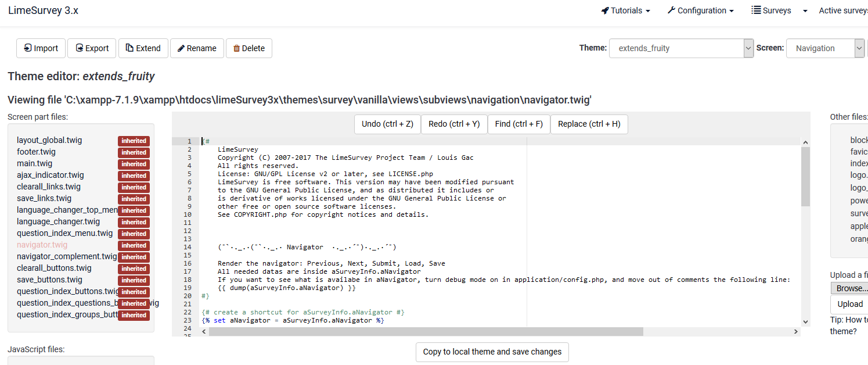The width and height of the screenshot is (868, 365).
Task: Open clearall_links.twig file
Action: pyautogui.click(x=49, y=187)
